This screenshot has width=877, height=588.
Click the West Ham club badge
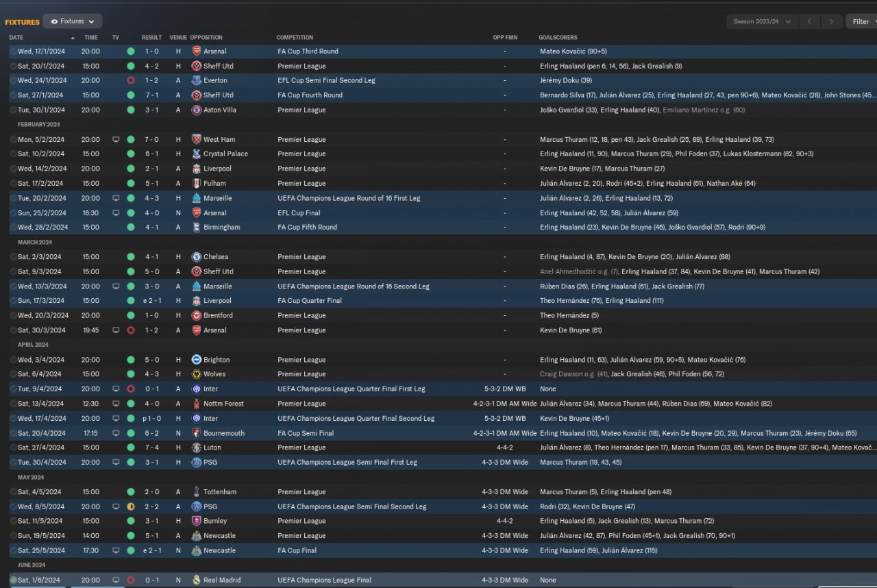pos(197,140)
